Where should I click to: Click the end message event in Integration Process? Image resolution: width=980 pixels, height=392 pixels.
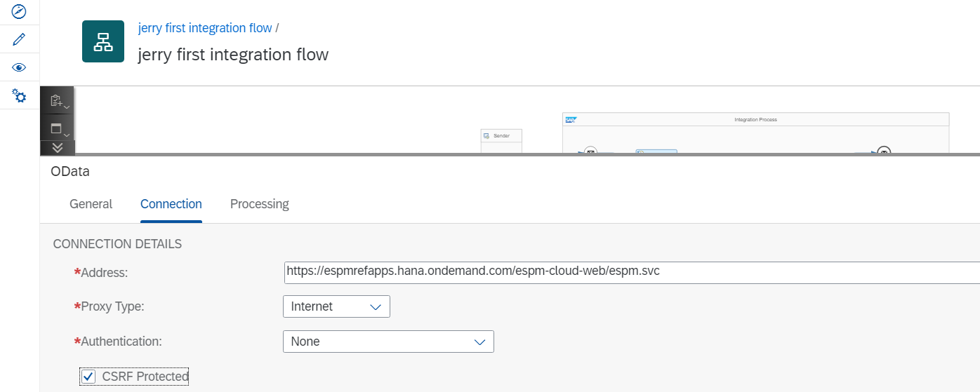[x=884, y=151]
